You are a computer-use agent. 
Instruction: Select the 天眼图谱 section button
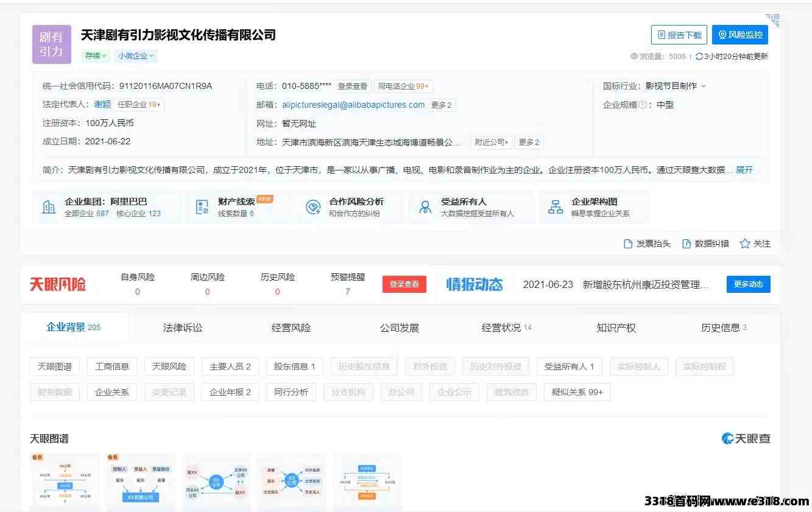55,366
